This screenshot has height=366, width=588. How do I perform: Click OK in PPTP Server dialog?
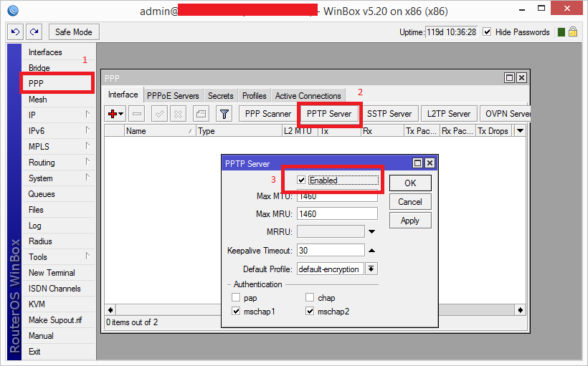[x=410, y=183]
